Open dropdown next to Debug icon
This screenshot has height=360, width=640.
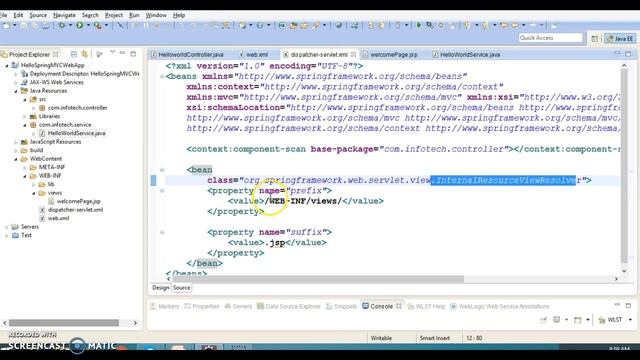70,25
